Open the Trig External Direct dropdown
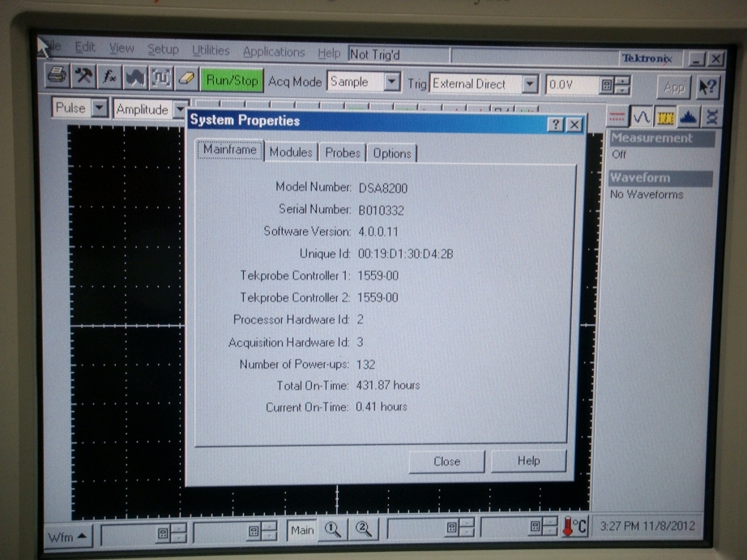Viewport: 747px width, 560px height. pos(529,84)
